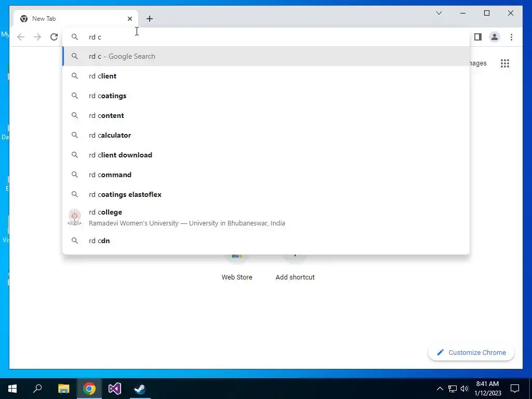Click search icon beside 'rd cdn'

(75, 241)
